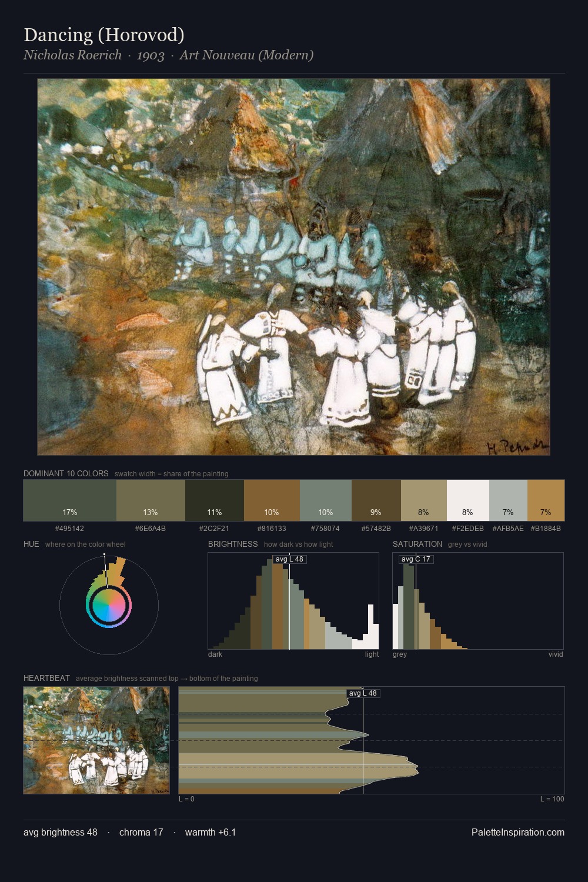Click the 'vivid' saturation axis label
This screenshot has height=882, width=588.
[556, 654]
